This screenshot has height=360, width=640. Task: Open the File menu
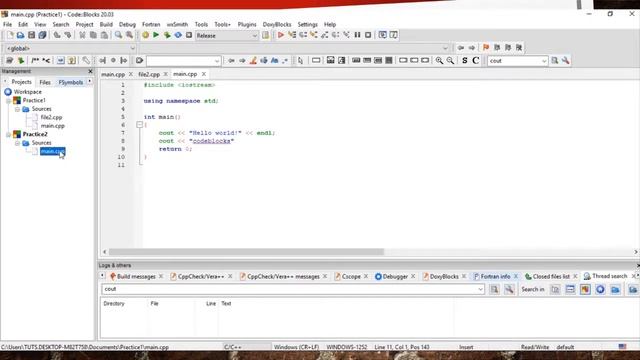click(x=7, y=24)
